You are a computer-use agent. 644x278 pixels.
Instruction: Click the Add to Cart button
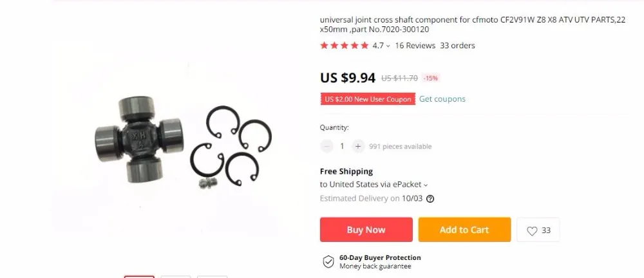coord(464,230)
